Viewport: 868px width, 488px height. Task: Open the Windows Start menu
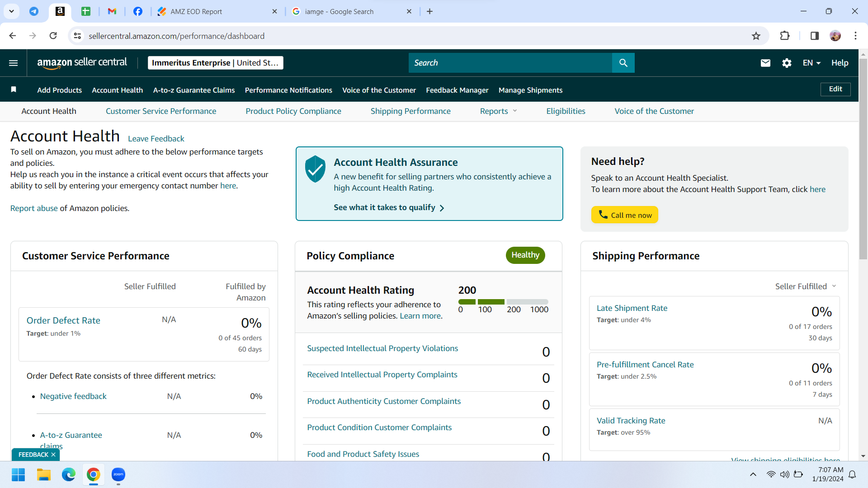pyautogui.click(x=18, y=474)
